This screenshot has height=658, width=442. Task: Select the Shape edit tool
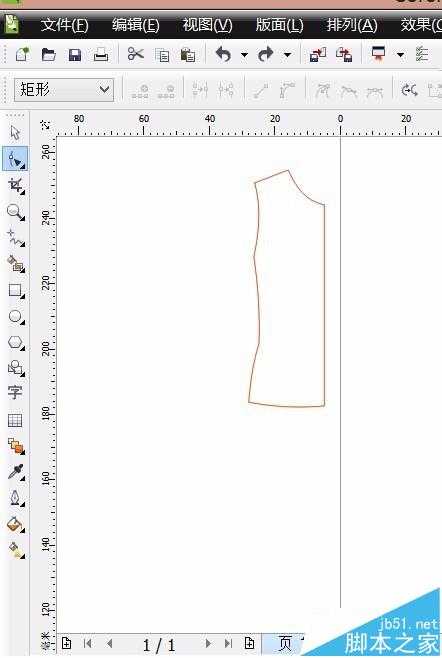pos(15,159)
